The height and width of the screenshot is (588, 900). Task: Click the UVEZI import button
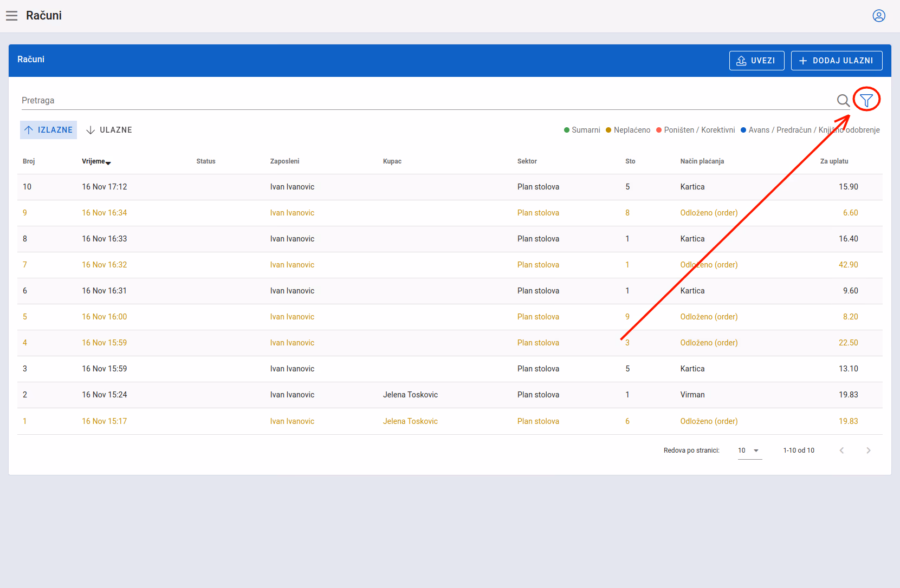[756, 61]
